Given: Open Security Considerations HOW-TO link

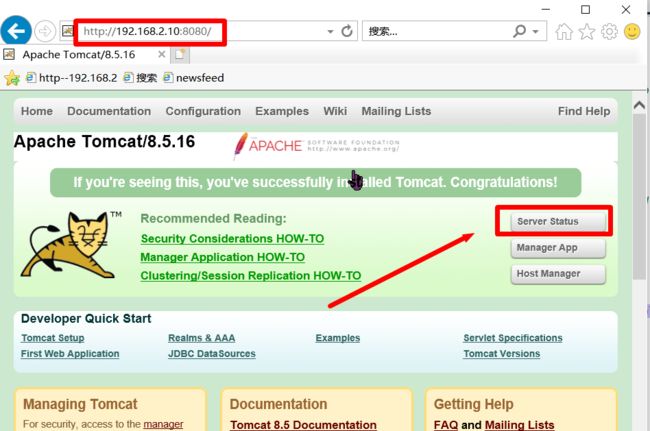Looking at the screenshot, I should pyautogui.click(x=232, y=239).
